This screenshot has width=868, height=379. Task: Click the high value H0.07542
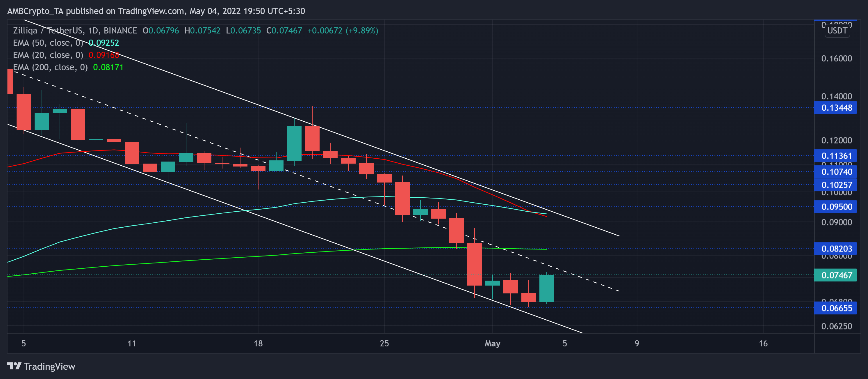(x=202, y=31)
